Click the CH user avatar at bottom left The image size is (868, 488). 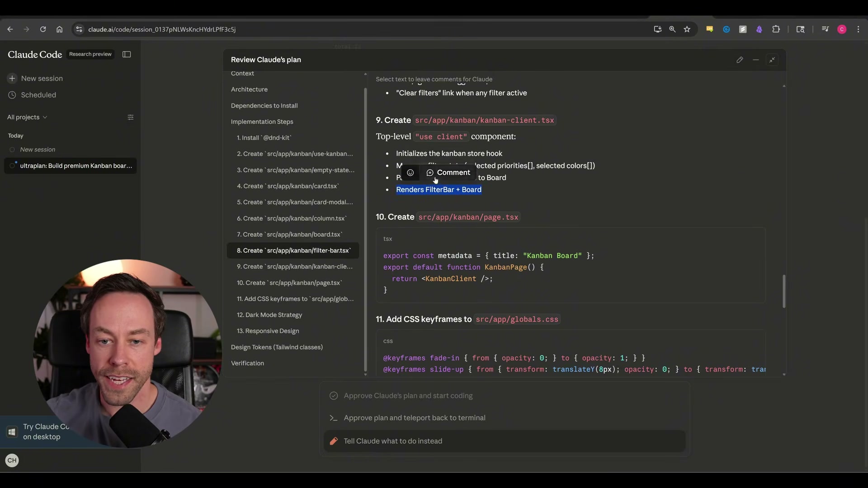click(x=12, y=460)
